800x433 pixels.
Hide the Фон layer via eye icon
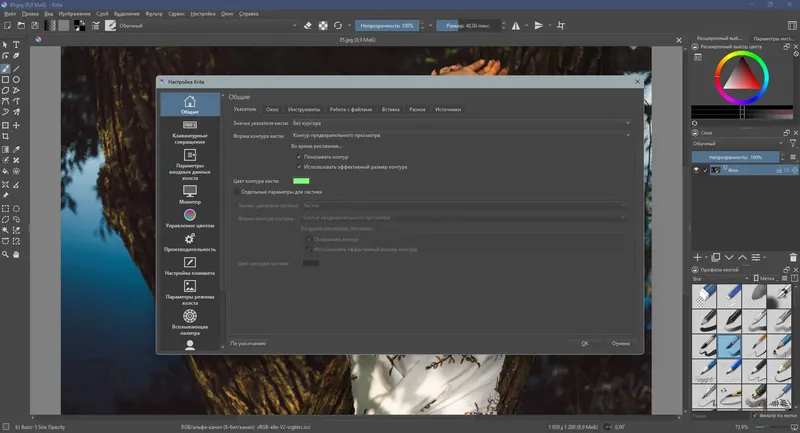click(x=696, y=170)
